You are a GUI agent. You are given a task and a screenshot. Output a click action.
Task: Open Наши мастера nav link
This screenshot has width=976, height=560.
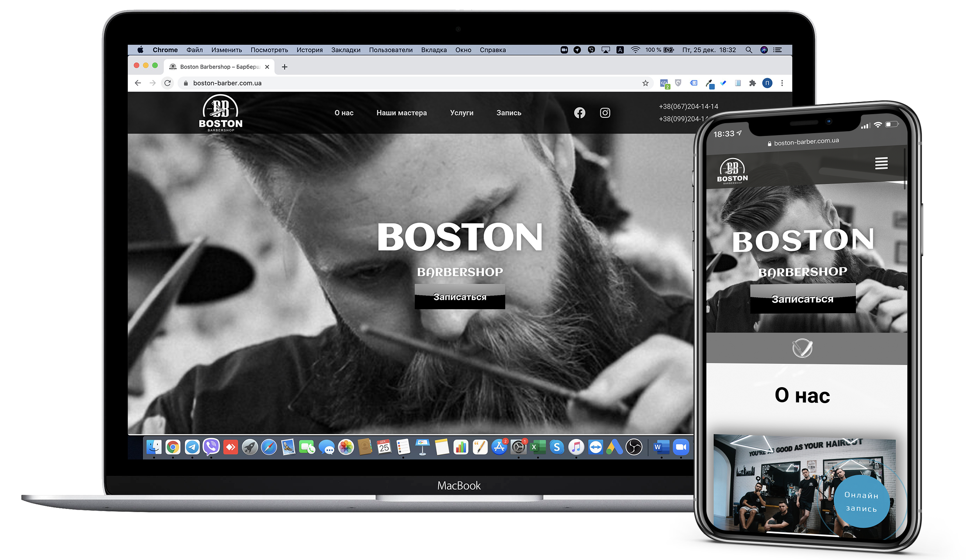click(x=401, y=113)
